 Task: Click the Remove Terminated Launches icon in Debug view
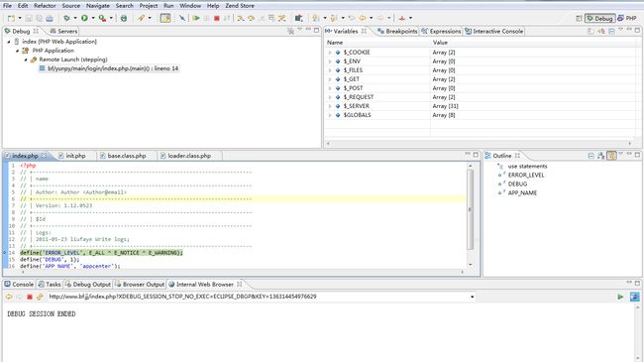(x=290, y=31)
